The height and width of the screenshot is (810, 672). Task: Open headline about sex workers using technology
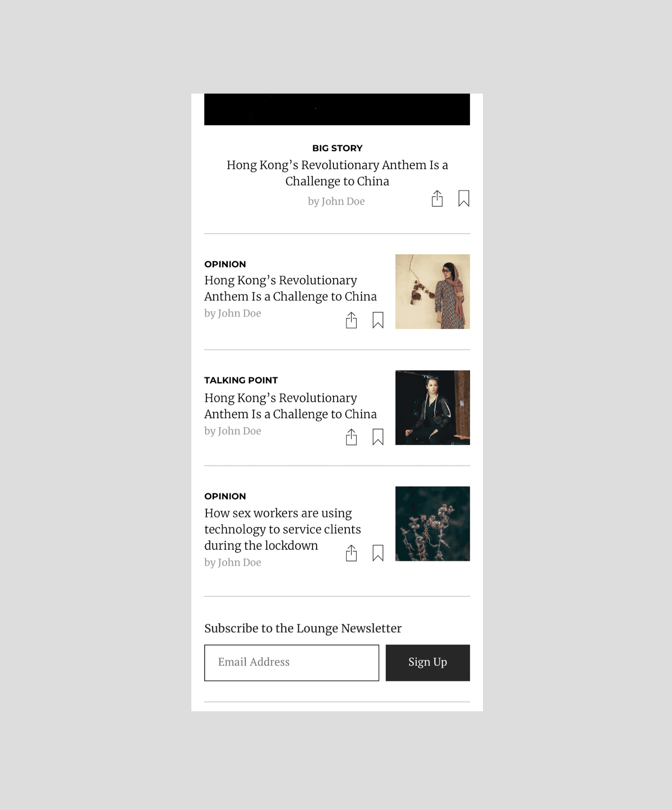[282, 529]
